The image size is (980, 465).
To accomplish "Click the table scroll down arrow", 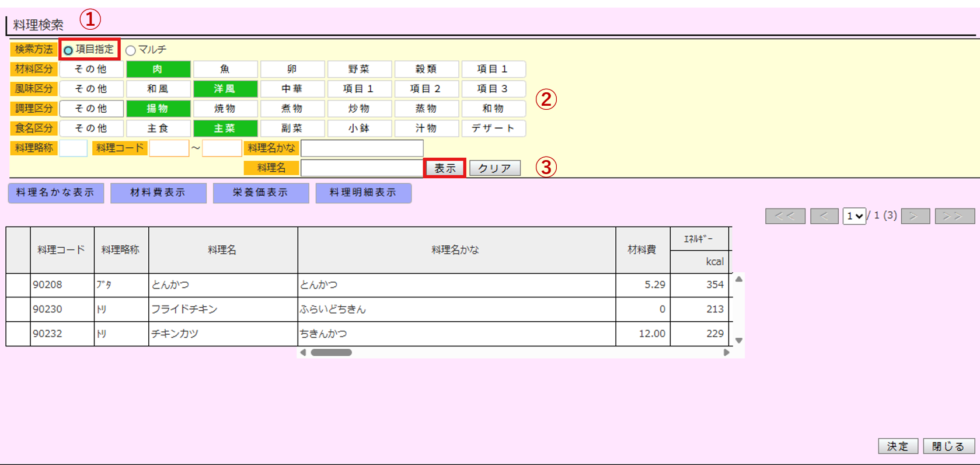I will coord(739,340).
